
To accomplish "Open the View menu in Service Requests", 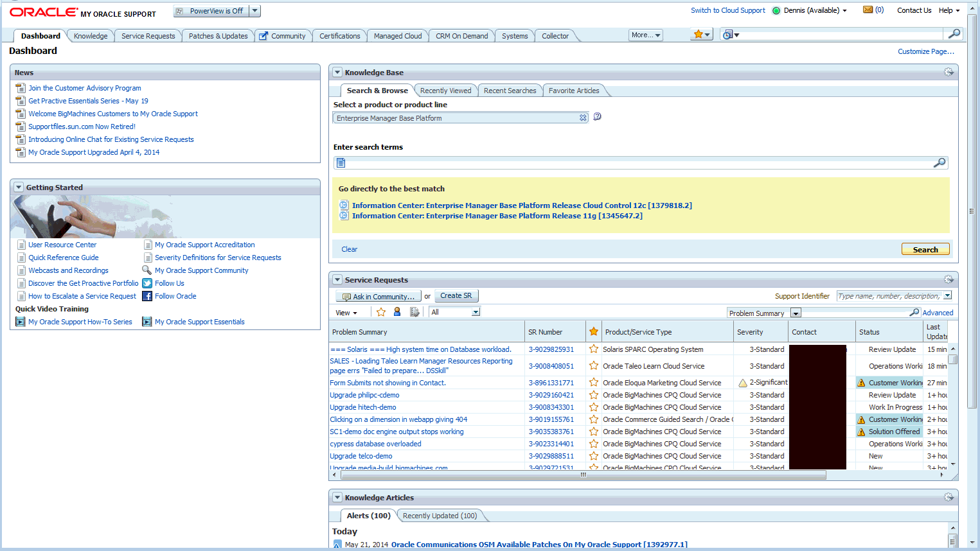I will pos(346,313).
